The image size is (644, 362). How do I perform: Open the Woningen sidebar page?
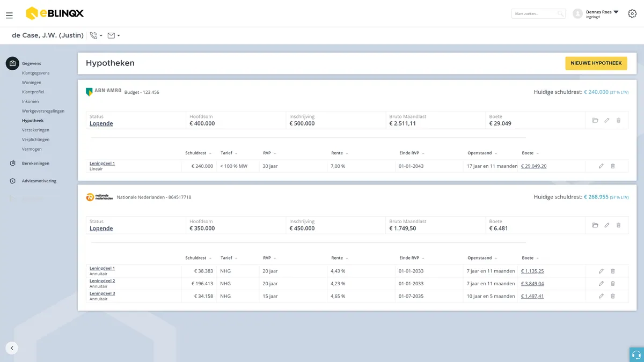[x=32, y=83]
